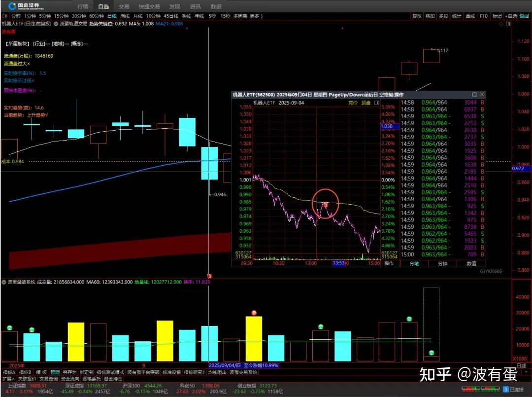Open the 行情 top menu

tap(82, 6)
